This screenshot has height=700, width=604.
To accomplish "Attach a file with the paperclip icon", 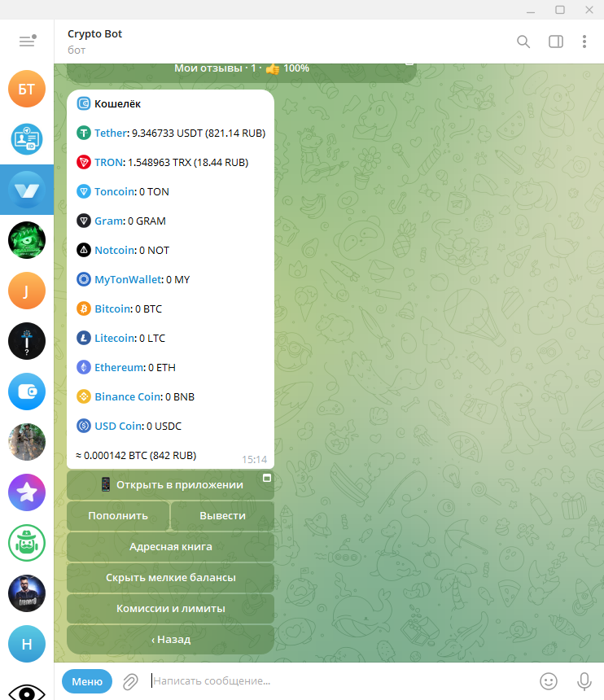I will click(130, 682).
